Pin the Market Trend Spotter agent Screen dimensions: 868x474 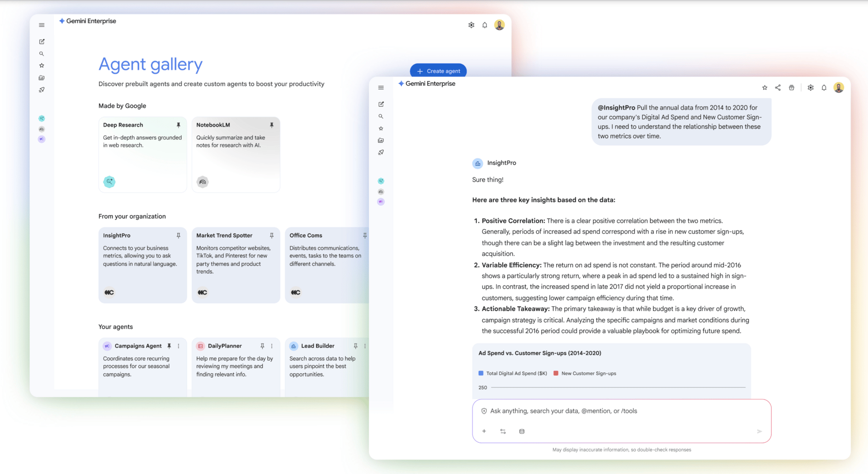(272, 235)
